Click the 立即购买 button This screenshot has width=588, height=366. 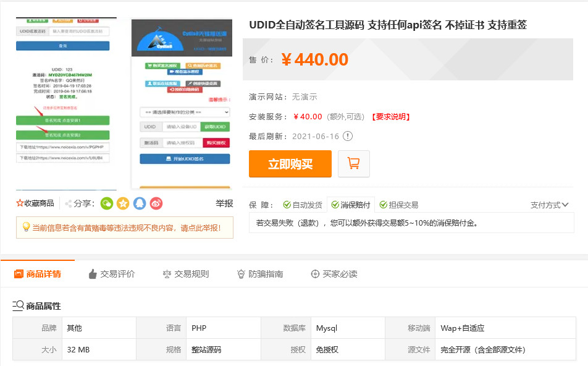coord(290,164)
